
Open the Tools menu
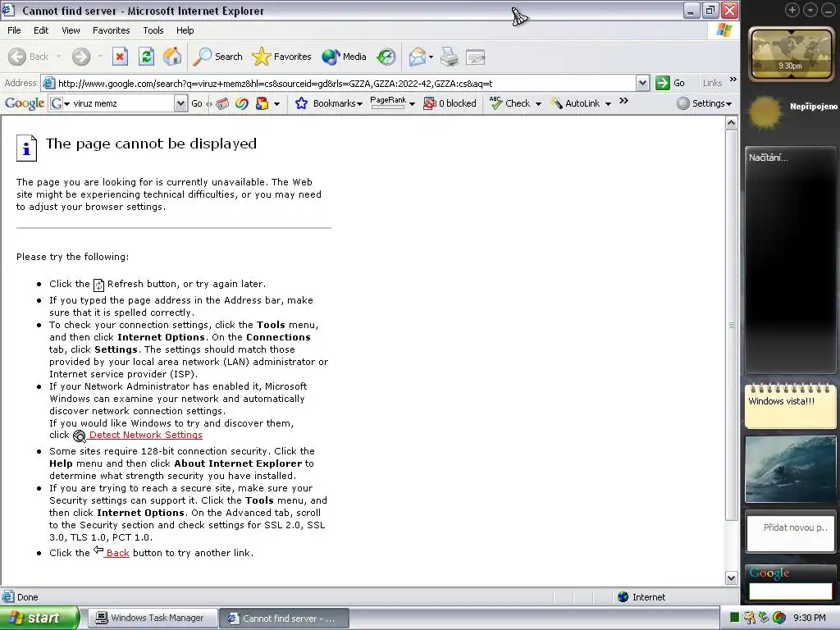pyautogui.click(x=153, y=30)
